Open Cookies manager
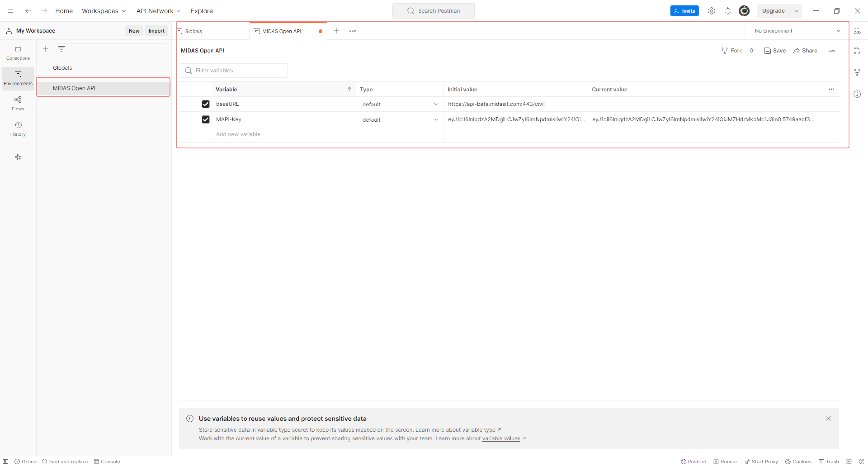Viewport: 868px width, 467px height. 798,461
